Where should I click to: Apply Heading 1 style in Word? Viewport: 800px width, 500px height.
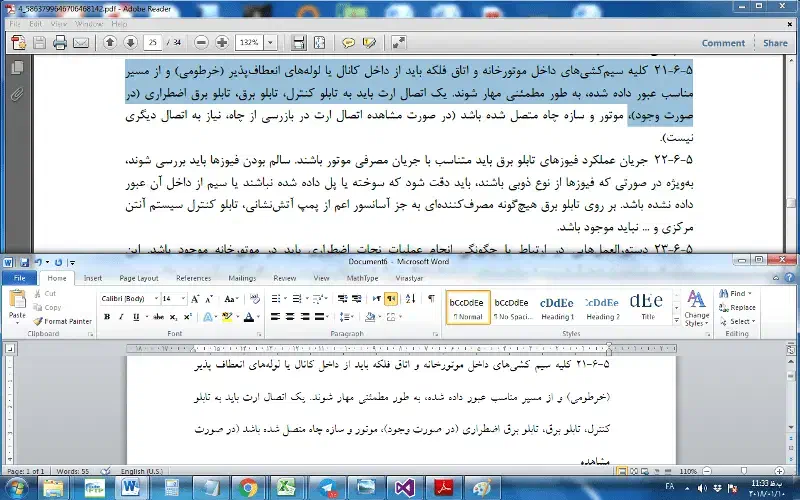point(557,308)
